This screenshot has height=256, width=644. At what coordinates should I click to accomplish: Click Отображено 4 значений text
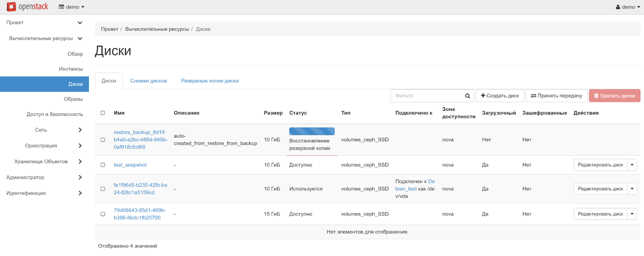(128, 246)
